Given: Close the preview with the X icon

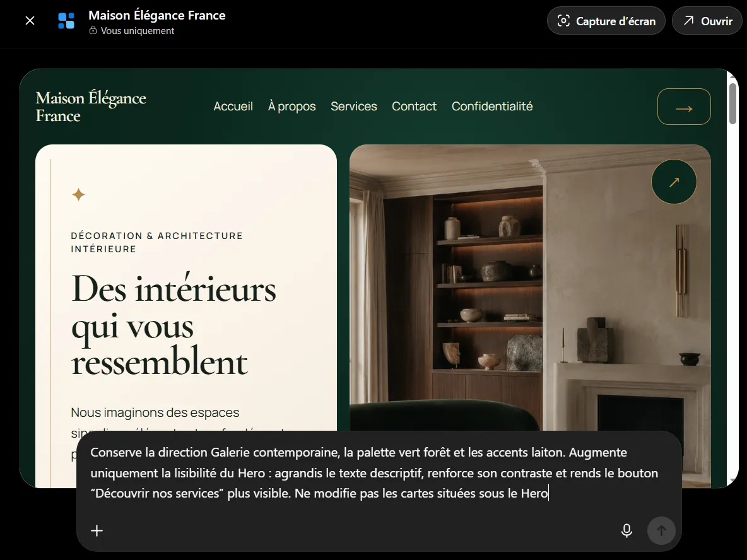Looking at the screenshot, I should click(x=30, y=20).
